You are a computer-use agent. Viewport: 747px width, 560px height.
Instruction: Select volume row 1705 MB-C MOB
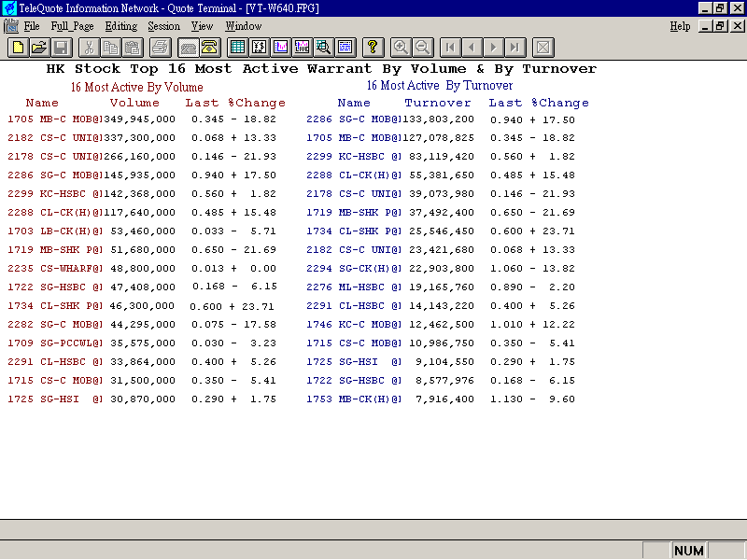(x=142, y=119)
